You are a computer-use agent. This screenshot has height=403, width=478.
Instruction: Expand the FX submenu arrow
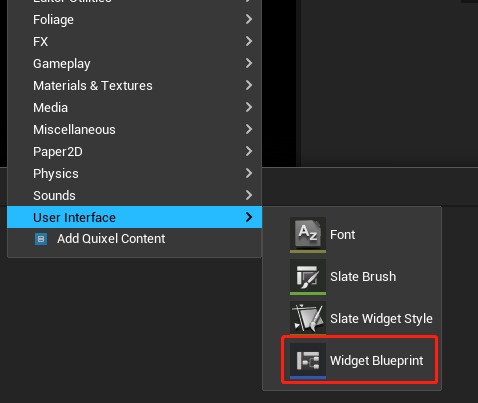click(x=249, y=41)
